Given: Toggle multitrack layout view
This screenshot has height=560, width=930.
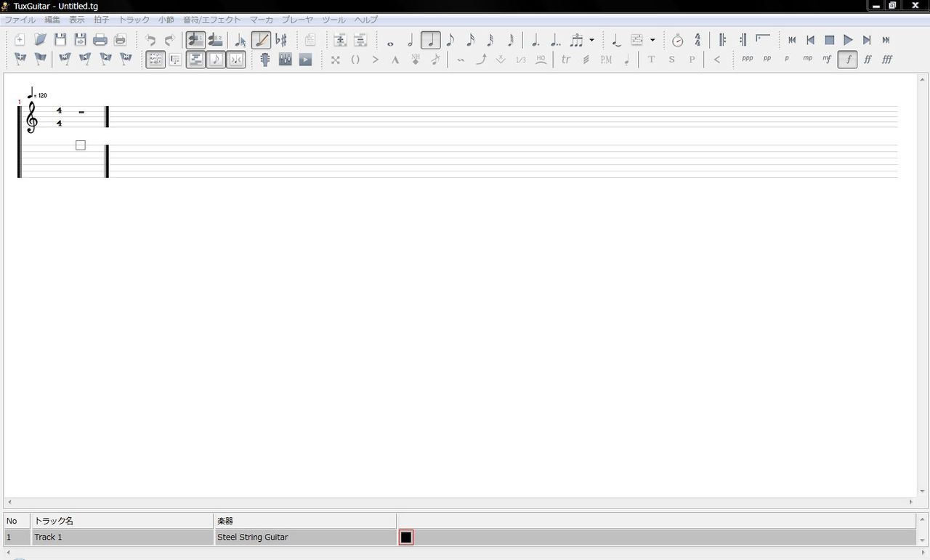Looking at the screenshot, I should coord(195,60).
